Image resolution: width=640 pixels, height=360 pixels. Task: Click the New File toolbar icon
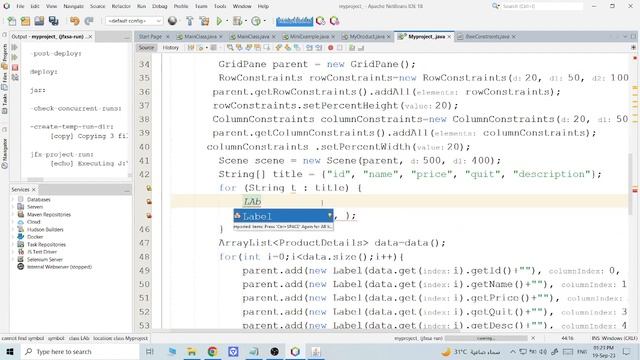click(12, 21)
